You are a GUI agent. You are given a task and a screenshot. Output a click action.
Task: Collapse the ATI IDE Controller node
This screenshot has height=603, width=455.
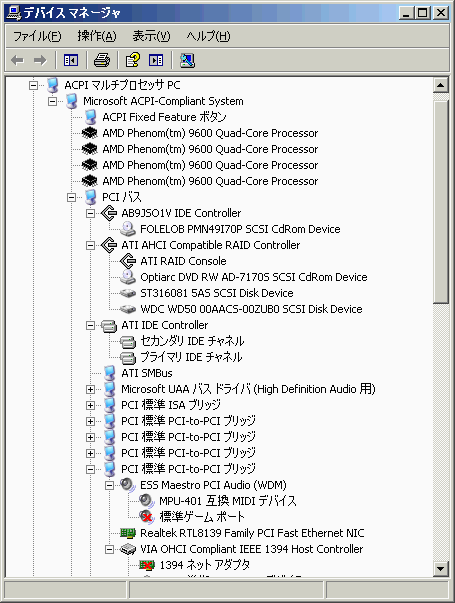90,325
